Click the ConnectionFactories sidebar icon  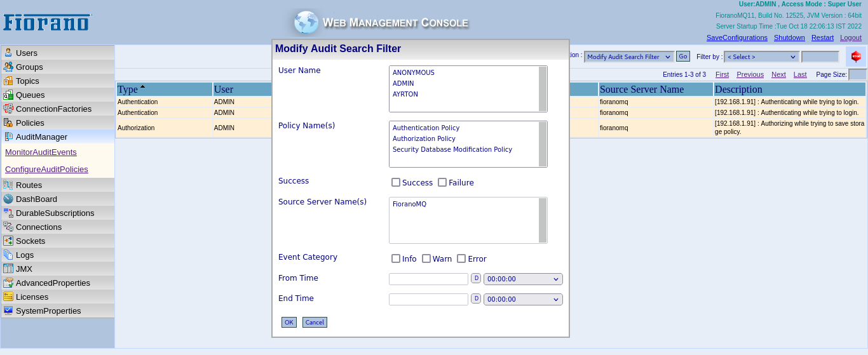(8, 109)
